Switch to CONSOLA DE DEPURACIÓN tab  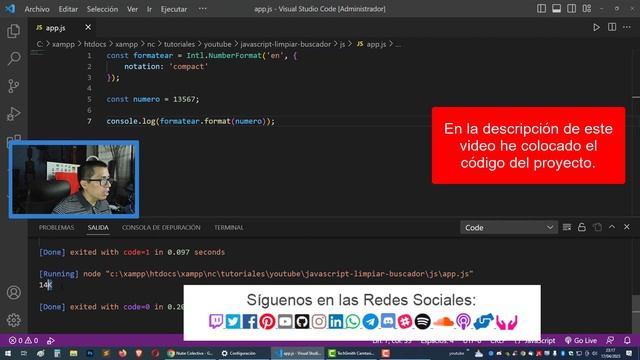pos(161,227)
